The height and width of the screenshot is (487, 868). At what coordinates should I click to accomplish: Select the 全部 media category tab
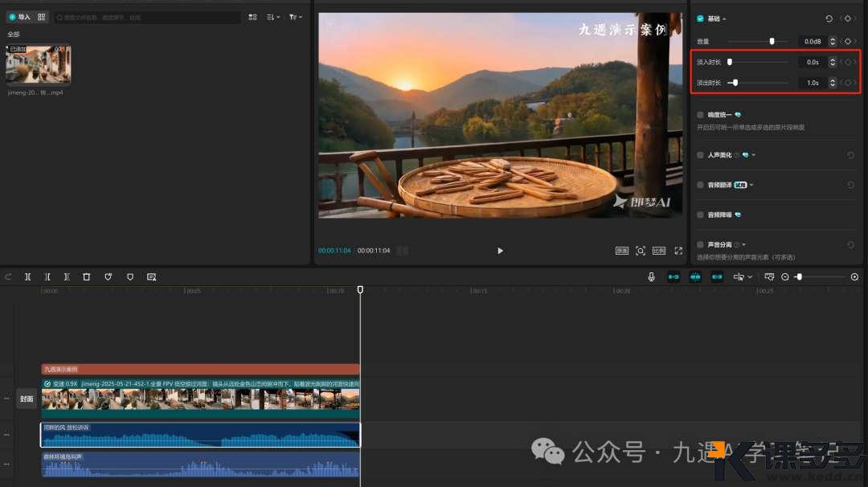point(14,35)
